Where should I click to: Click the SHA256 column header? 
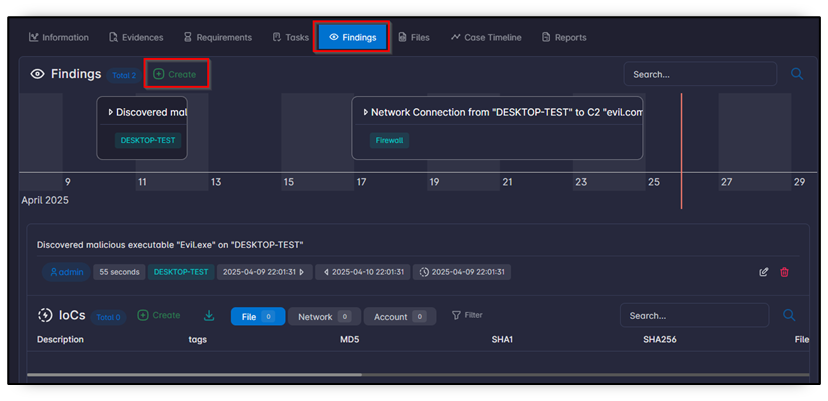(x=660, y=339)
